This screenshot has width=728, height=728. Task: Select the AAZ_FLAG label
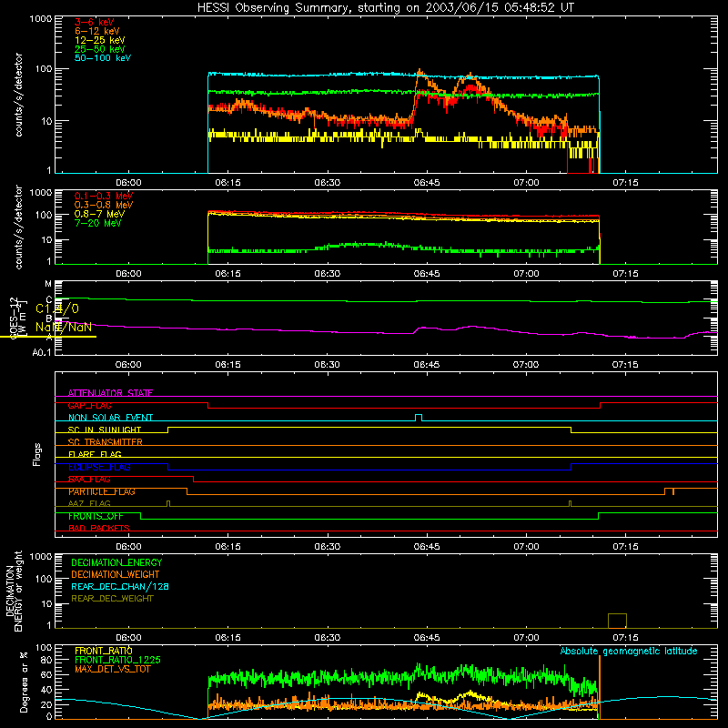(x=89, y=504)
